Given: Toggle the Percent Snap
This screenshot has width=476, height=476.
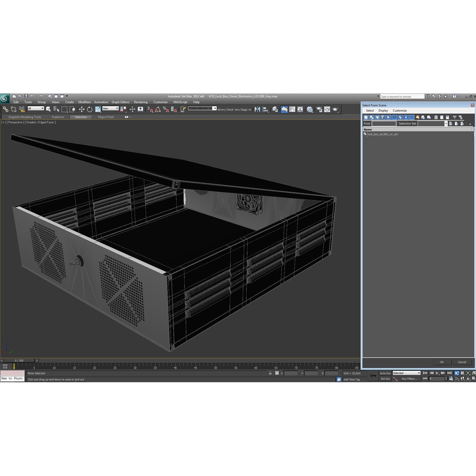Looking at the screenshot, I should pos(166,109).
